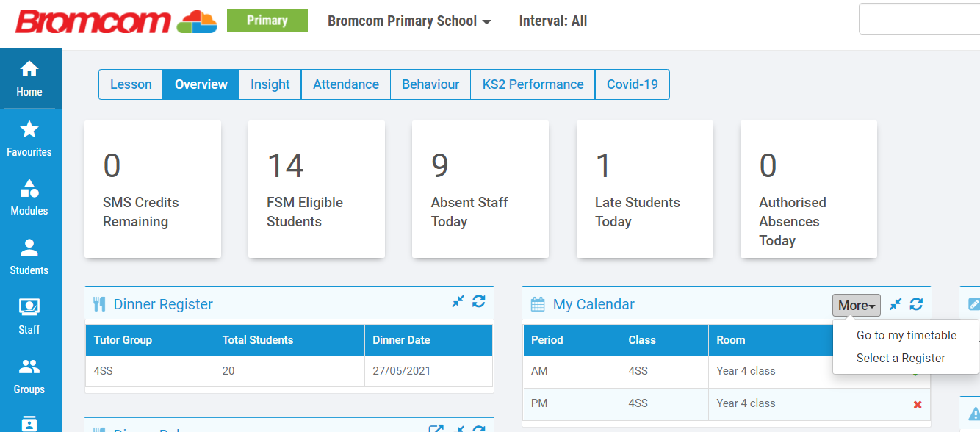Open Favourites star in sidebar
This screenshot has height=432, width=980.
tap(29, 139)
